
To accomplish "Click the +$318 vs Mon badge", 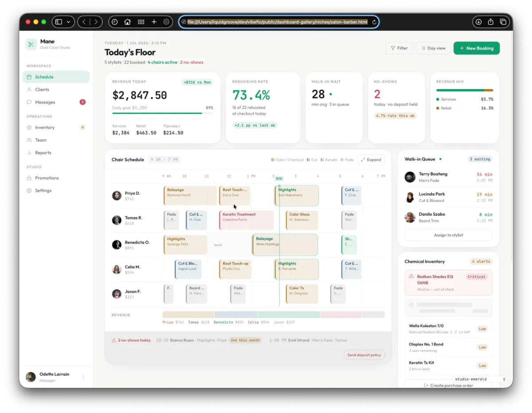I will pyautogui.click(x=197, y=82).
